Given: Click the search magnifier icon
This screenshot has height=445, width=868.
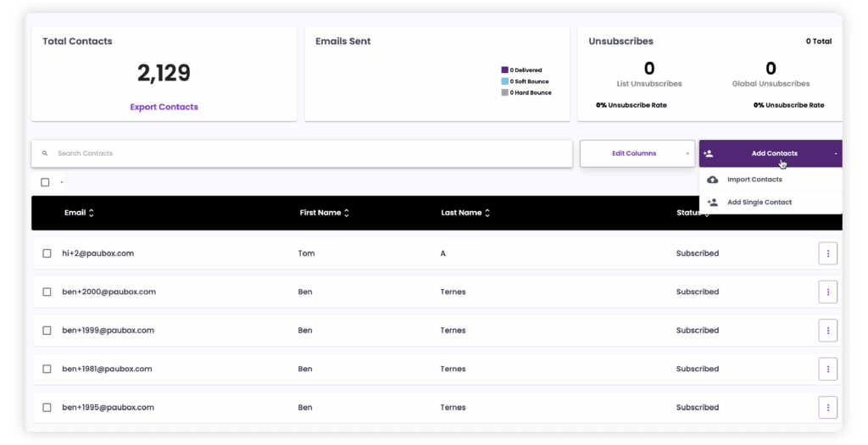Looking at the screenshot, I should (45, 153).
